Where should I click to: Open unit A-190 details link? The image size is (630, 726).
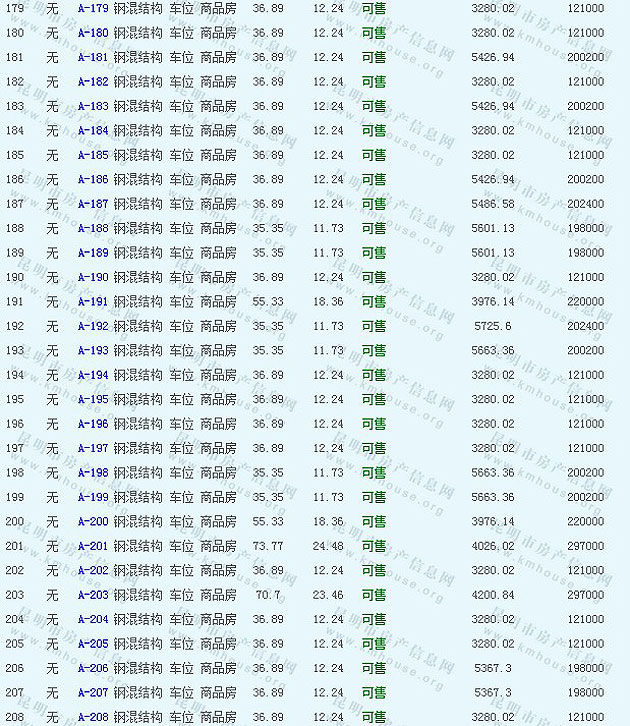pos(93,277)
